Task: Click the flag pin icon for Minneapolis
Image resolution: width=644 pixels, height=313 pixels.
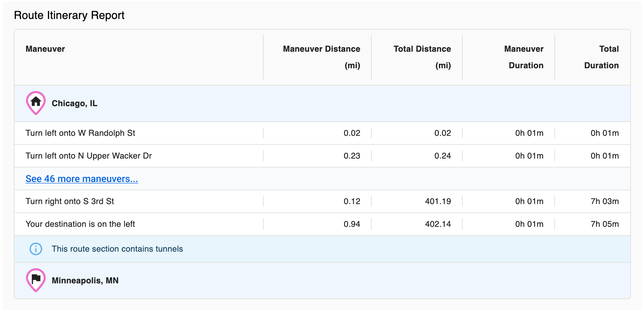Action: pos(36,280)
